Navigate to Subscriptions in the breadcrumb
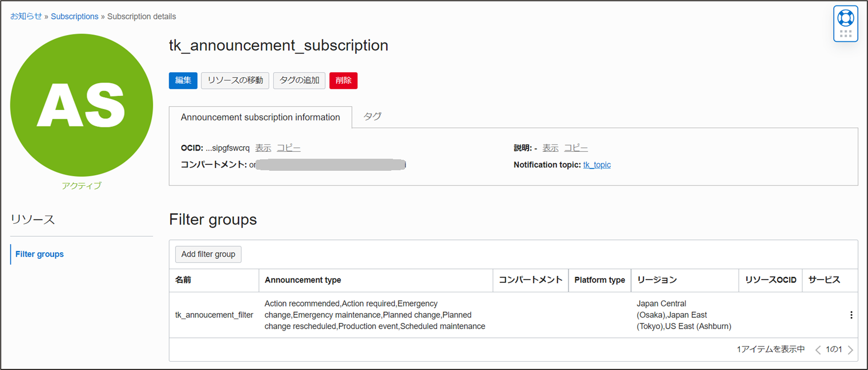This screenshot has height=370, width=868. [74, 16]
